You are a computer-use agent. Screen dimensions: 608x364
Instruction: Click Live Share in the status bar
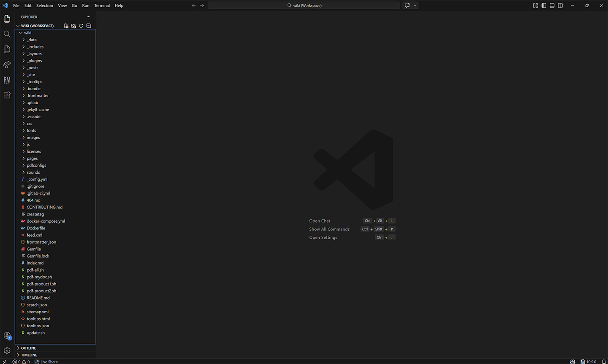[46, 361]
